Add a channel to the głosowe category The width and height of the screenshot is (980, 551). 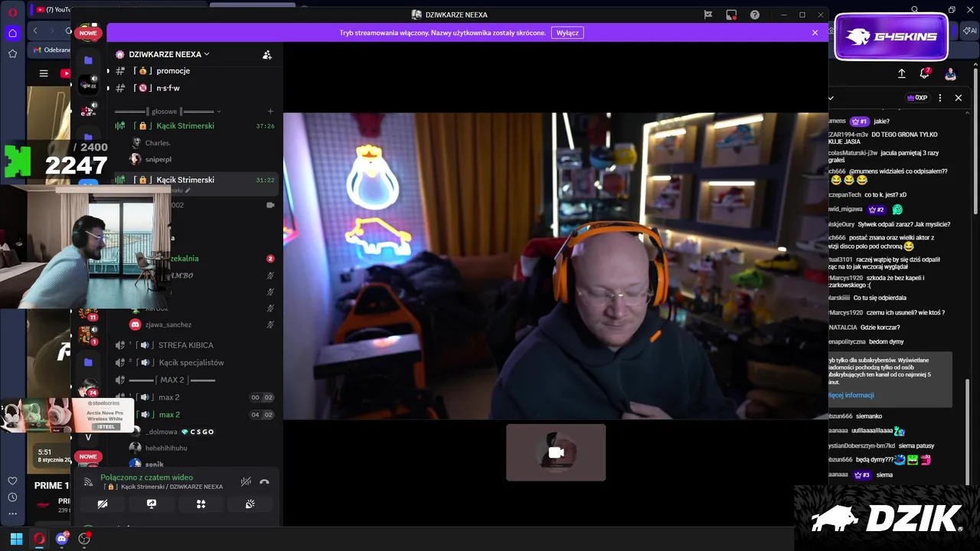[x=270, y=112]
